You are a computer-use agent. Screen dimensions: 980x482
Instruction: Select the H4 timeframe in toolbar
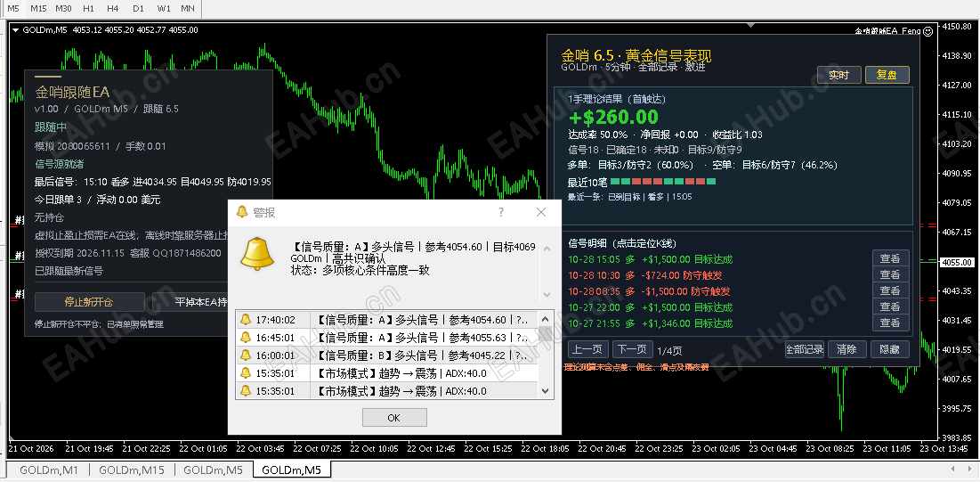(112, 9)
